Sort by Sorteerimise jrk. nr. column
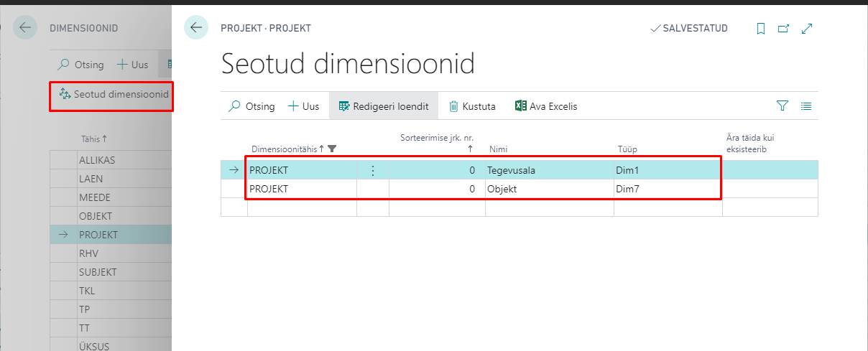The height and width of the screenshot is (351, 868). 436,143
